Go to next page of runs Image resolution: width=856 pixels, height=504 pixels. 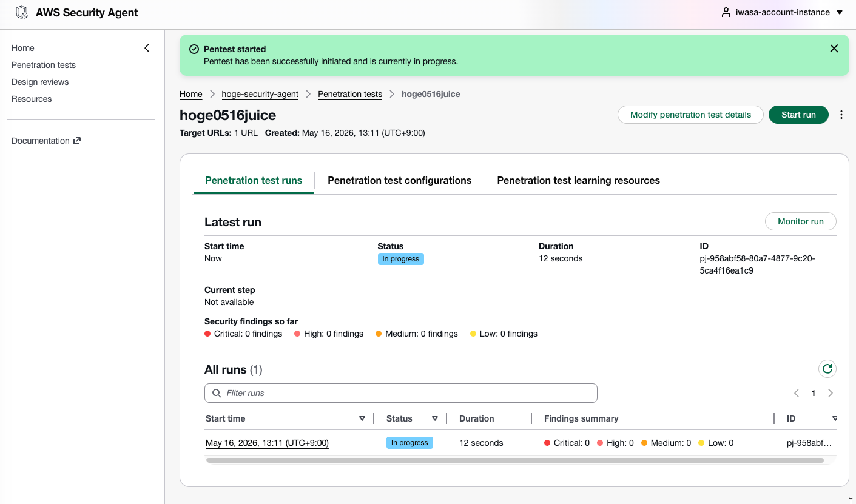(x=831, y=393)
